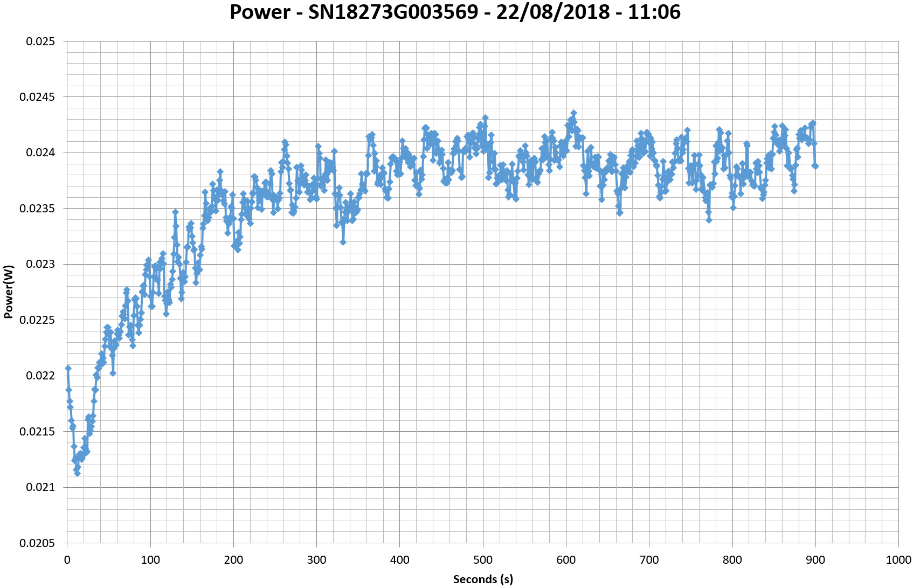
Task: Select the lowest data point of the series
Action: coord(77,473)
